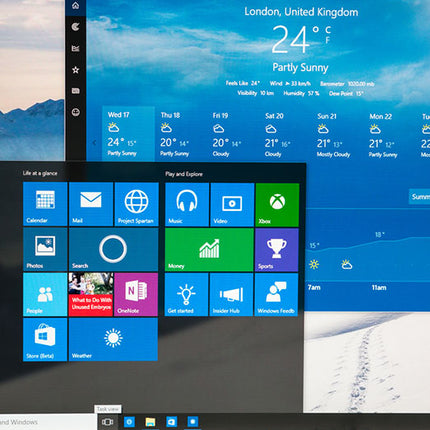Click the Summary button in hourly section
Viewport: 430px width, 430px height.
[x=420, y=197]
